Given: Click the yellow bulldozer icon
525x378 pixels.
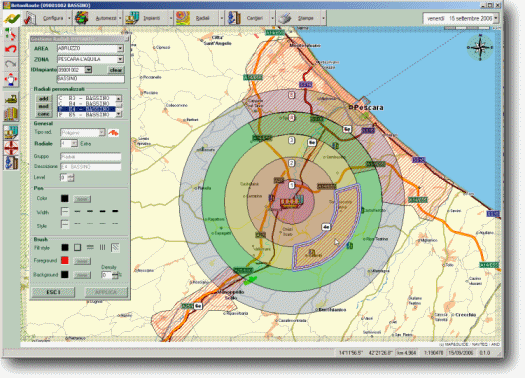Looking at the screenshot, I should [11, 99].
